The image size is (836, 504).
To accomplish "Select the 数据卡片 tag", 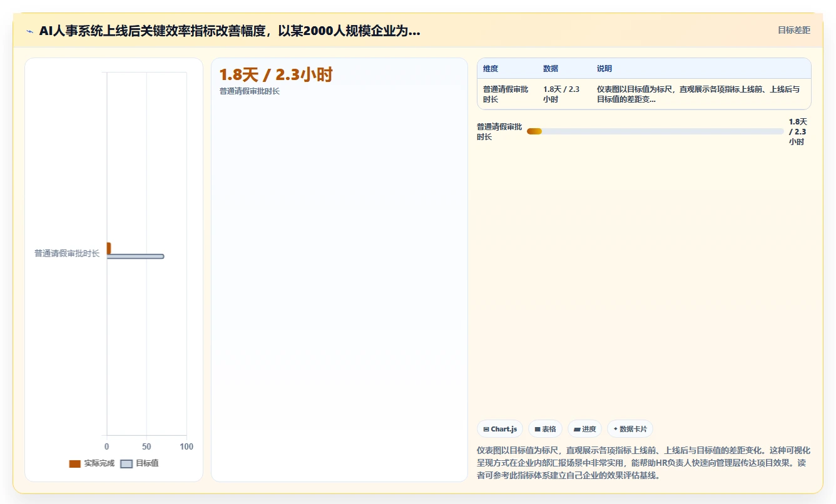I will coord(630,429).
